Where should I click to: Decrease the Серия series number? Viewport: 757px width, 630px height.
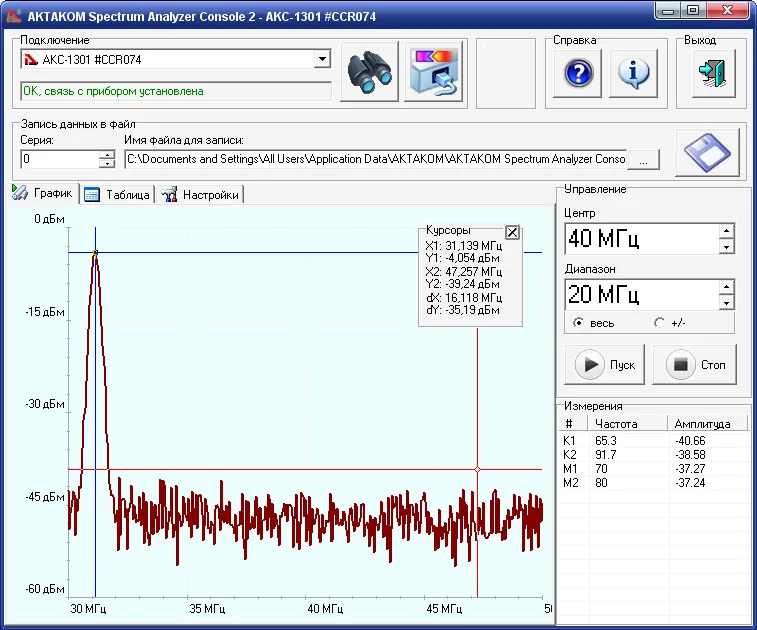[x=107, y=163]
